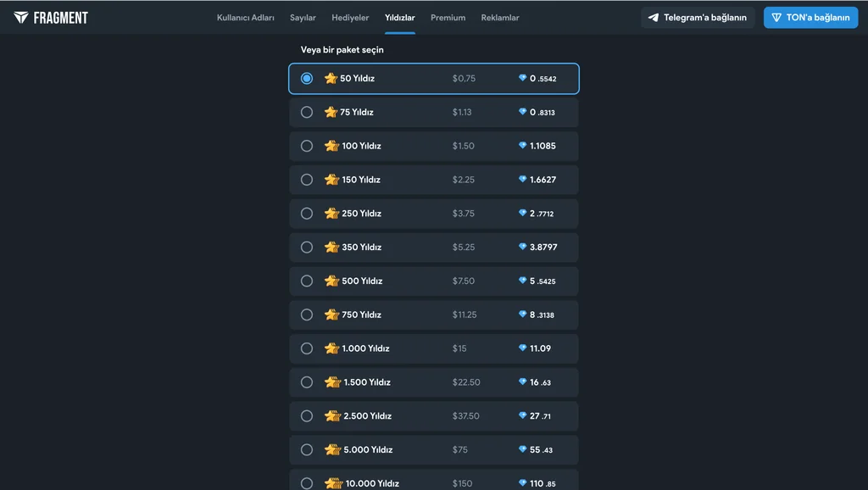Choose the 1.500 Yıldız radio button
868x490 pixels.
click(307, 382)
